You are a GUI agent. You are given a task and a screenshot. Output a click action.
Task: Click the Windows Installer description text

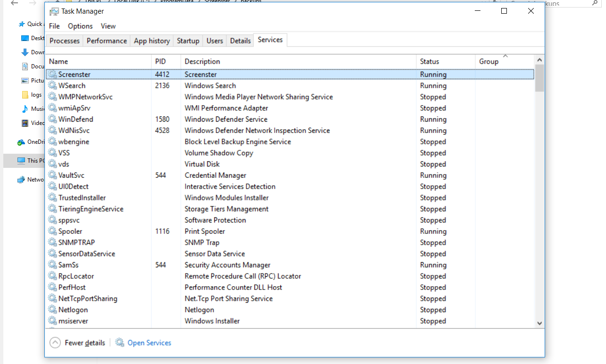tap(212, 321)
